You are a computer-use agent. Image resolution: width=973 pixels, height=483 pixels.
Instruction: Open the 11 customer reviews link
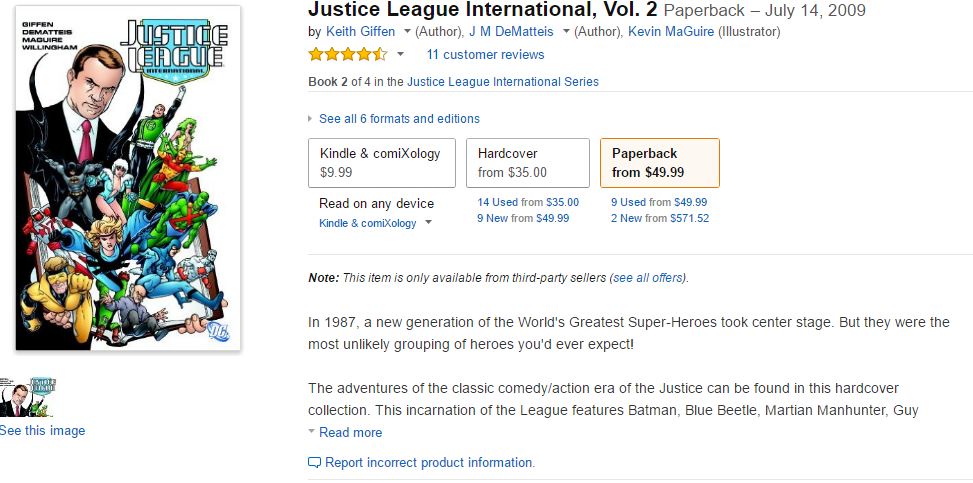point(485,54)
